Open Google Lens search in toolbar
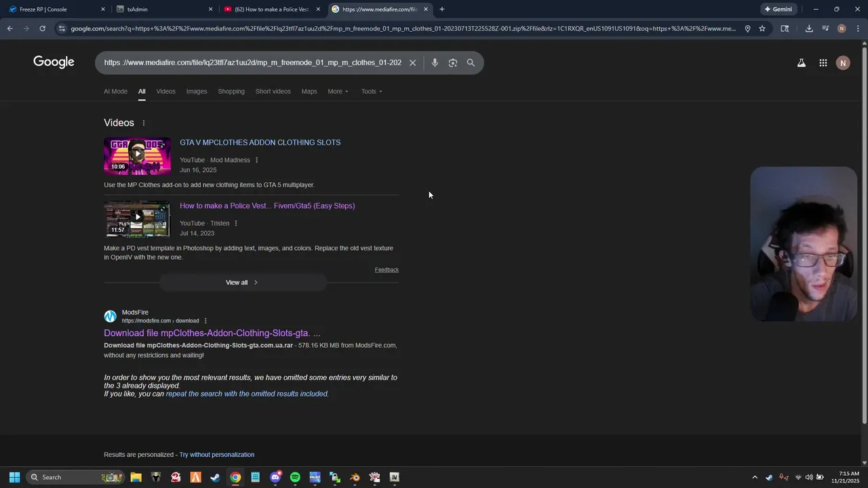This screenshot has width=868, height=488. pyautogui.click(x=785, y=28)
